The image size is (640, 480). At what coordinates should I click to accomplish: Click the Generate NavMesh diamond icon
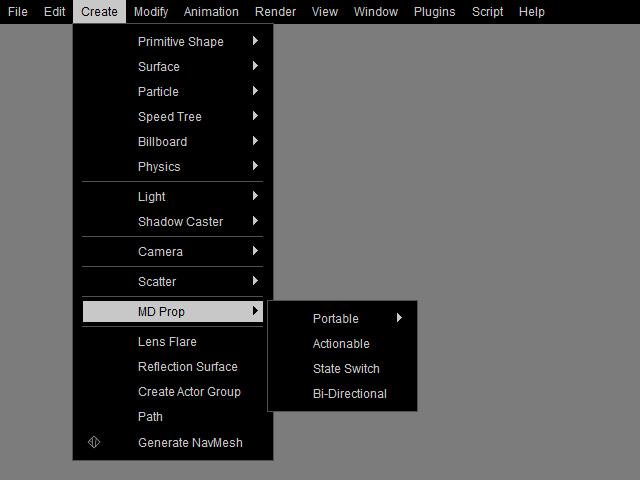(94, 442)
